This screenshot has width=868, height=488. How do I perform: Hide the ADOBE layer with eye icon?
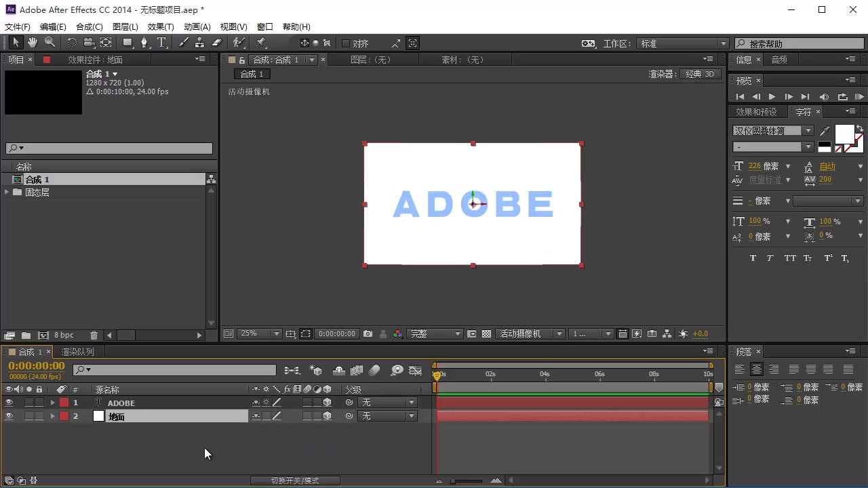click(x=9, y=403)
